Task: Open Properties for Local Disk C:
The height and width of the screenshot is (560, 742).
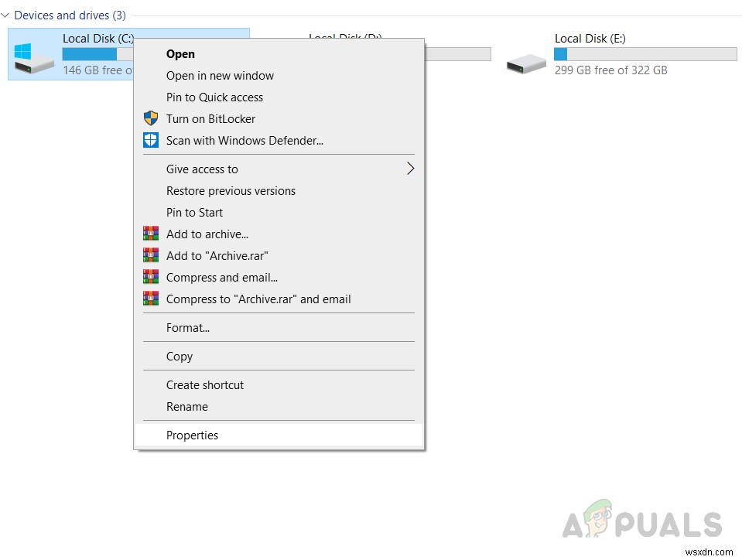Action: tap(192, 435)
